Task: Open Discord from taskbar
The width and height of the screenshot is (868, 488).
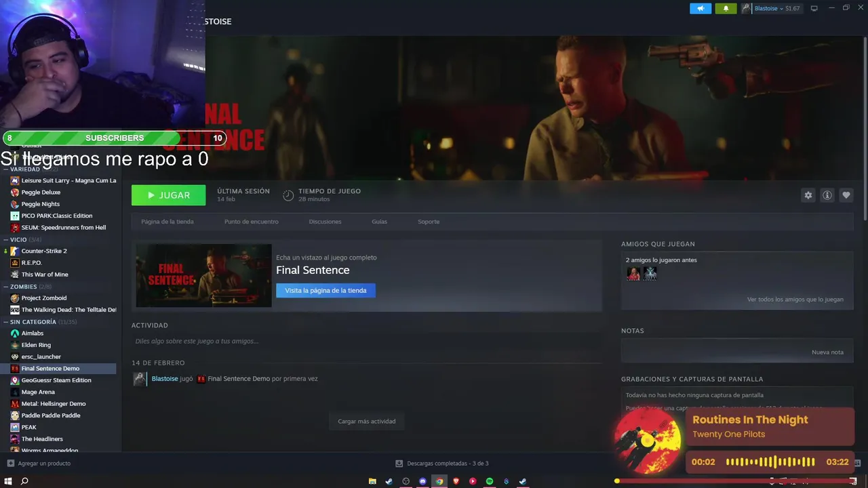Action: 422,481
